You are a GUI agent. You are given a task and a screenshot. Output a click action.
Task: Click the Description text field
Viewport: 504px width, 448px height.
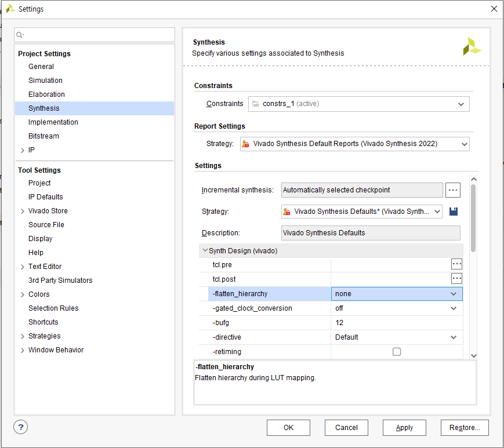click(x=371, y=233)
